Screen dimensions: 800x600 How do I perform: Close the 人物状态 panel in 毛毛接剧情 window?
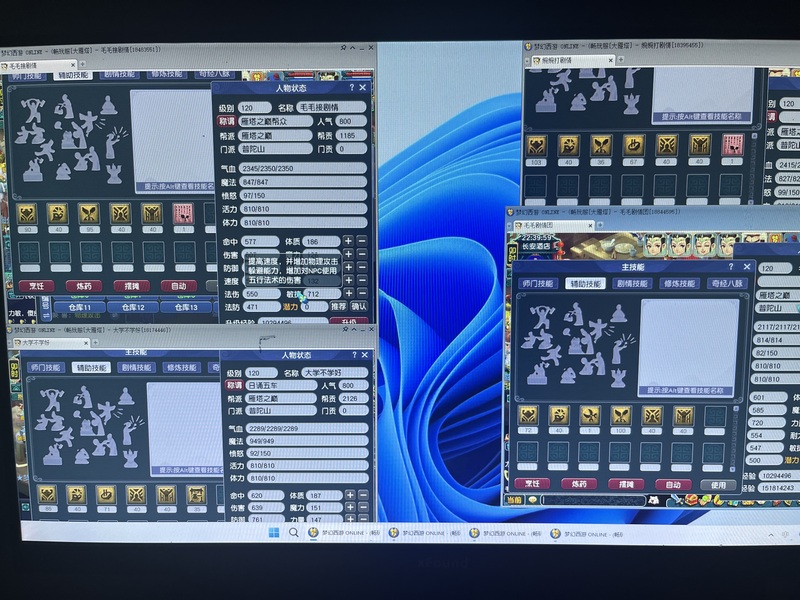coord(362,88)
